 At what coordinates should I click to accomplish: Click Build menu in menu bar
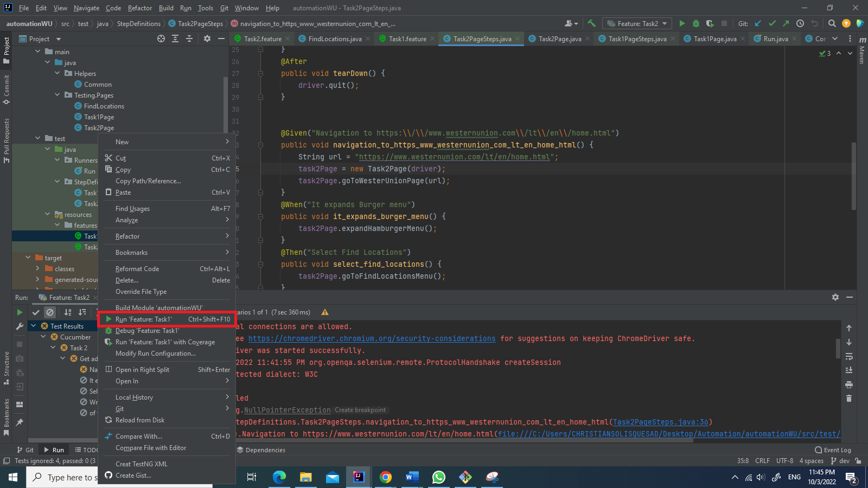coord(166,8)
